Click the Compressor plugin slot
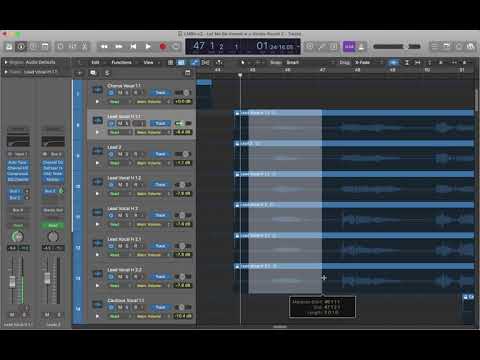This screenshot has width=480, height=360. click(x=18, y=174)
